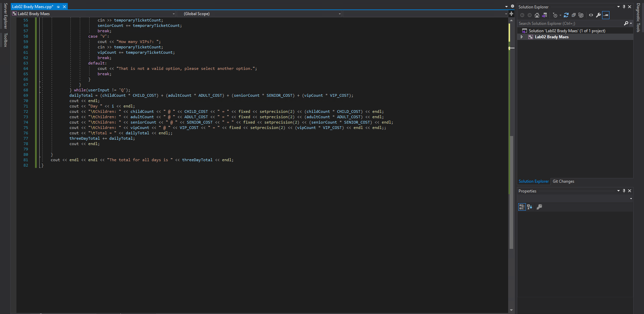644x314 pixels.
Task: Expand the Lab02 Brady Maes project node
Action: [522, 37]
